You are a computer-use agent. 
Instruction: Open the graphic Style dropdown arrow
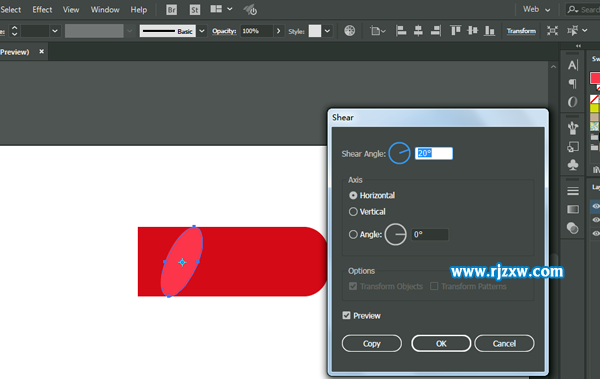pyautogui.click(x=327, y=31)
